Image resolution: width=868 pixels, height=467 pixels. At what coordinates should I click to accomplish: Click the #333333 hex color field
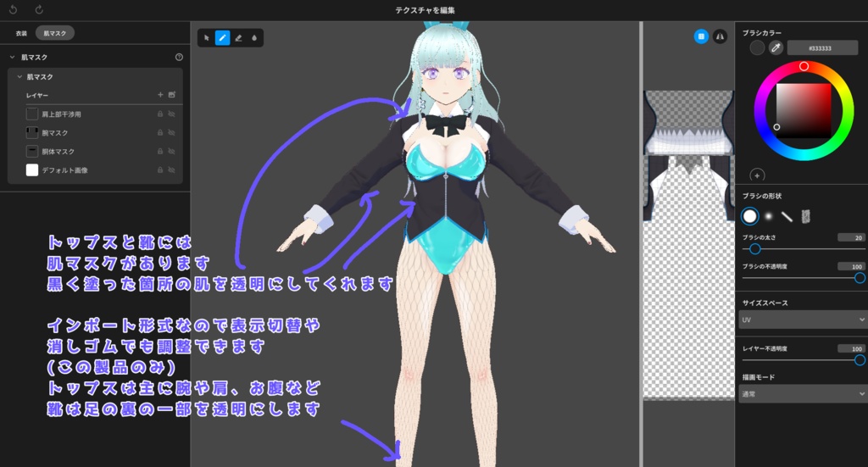[x=822, y=48]
